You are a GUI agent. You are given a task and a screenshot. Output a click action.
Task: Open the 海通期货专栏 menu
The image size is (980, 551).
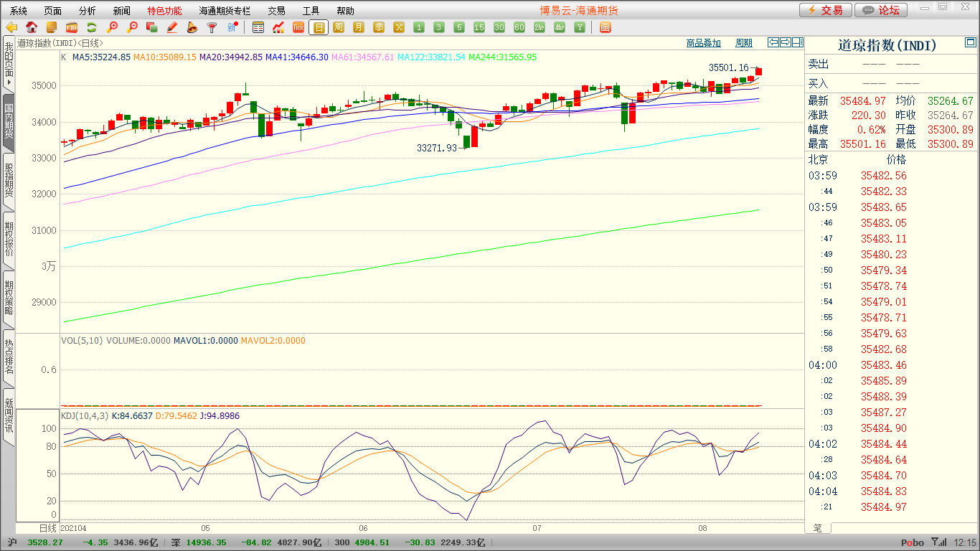coord(225,11)
